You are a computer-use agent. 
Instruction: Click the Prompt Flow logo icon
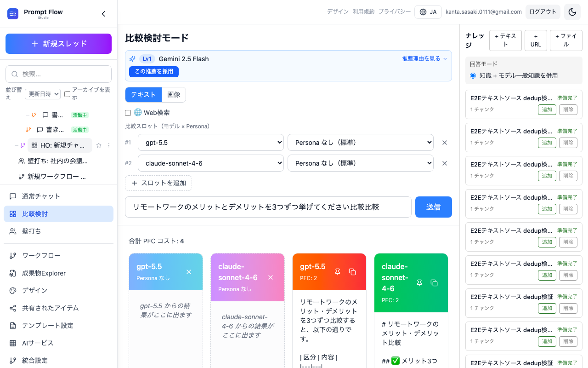[x=13, y=14]
